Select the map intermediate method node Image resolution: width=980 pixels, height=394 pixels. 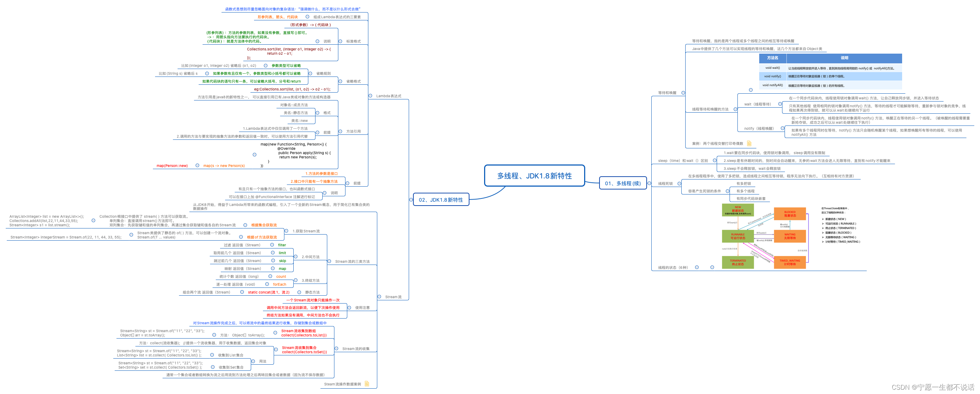tap(282, 269)
